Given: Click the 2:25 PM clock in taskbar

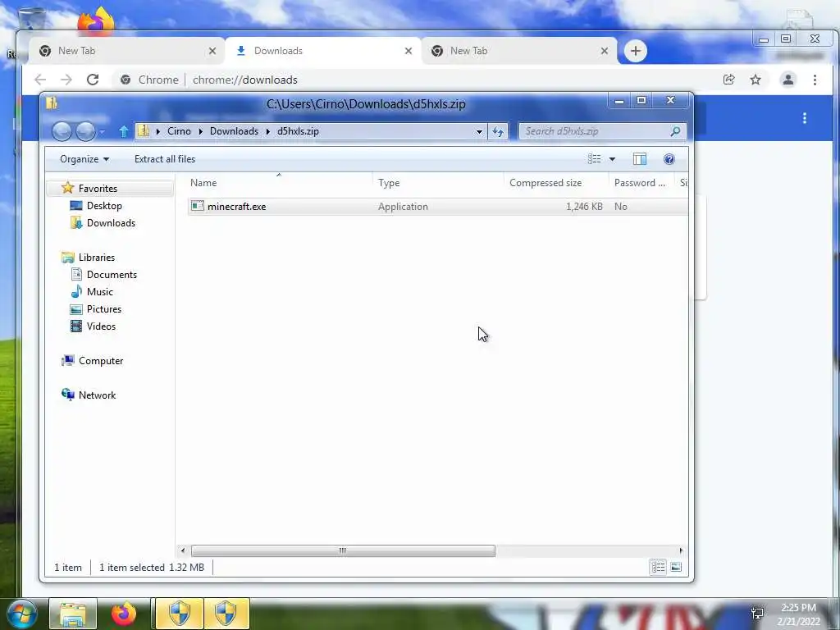Looking at the screenshot, I should coord(798,608).
